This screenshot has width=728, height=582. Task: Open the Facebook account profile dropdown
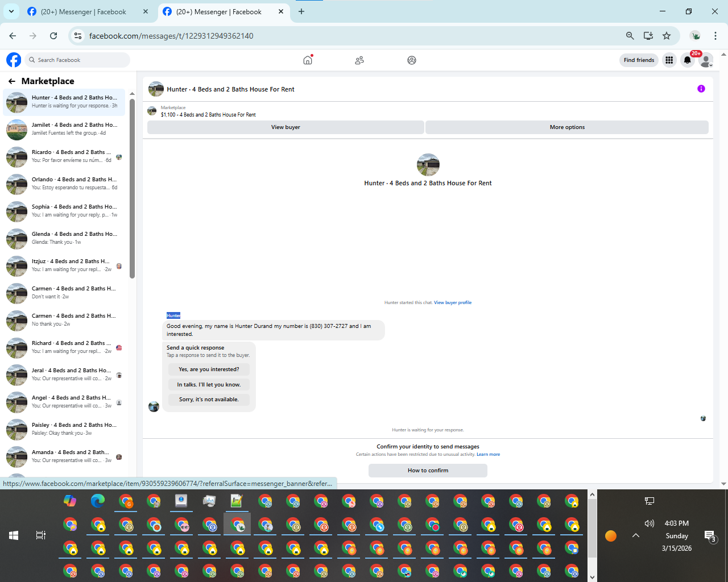point(706,60)
